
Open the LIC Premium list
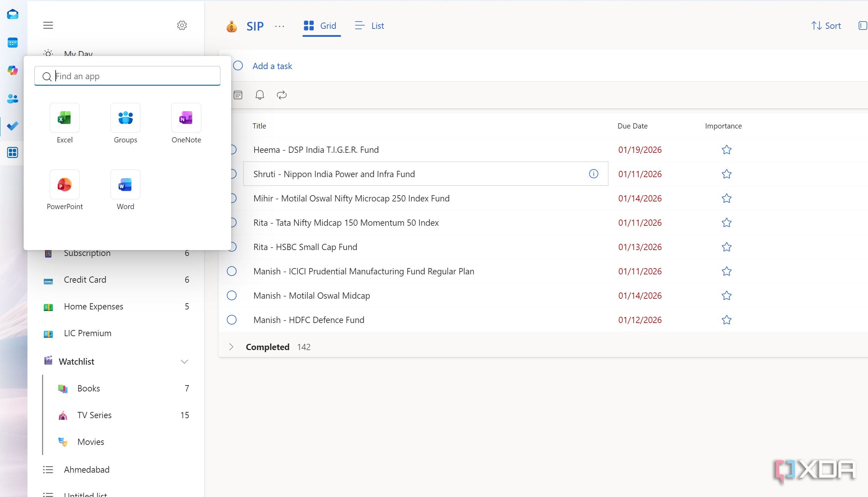pyautogui.click(x=116, y=333)
